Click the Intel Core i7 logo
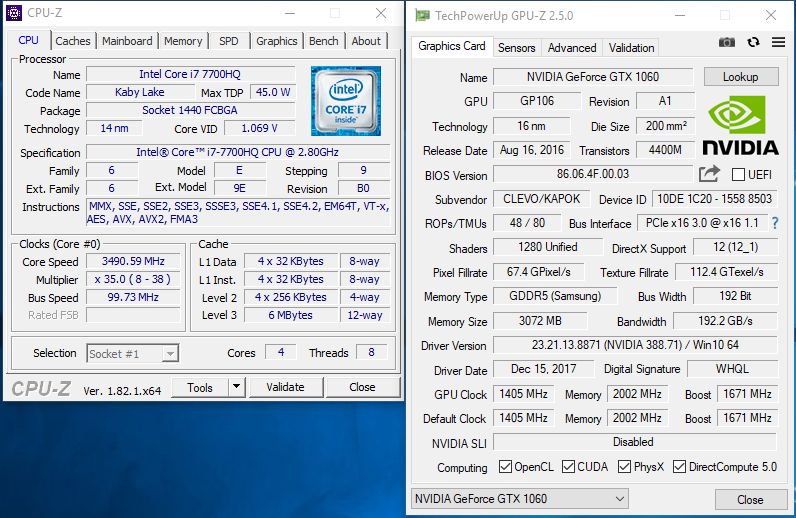Screen dimensions: 796x518 pyautogui.click(x=346, y=101)
